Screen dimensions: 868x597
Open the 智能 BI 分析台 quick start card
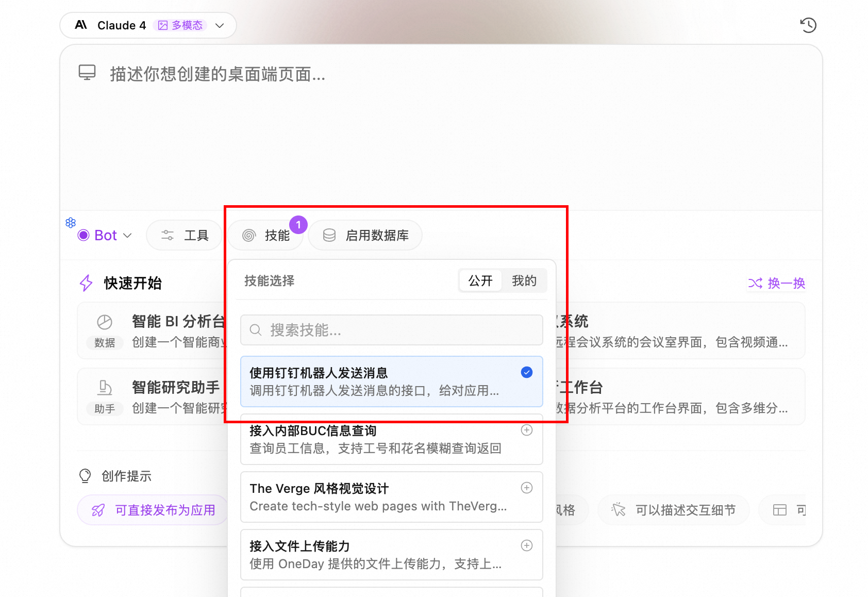153,330
